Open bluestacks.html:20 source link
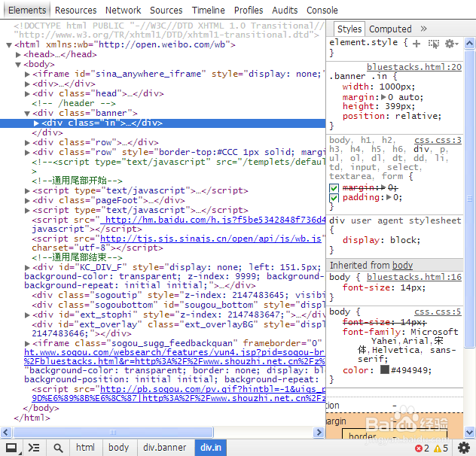Image resolution: width=476 pixels, height=456 pixels. point(414,67)
